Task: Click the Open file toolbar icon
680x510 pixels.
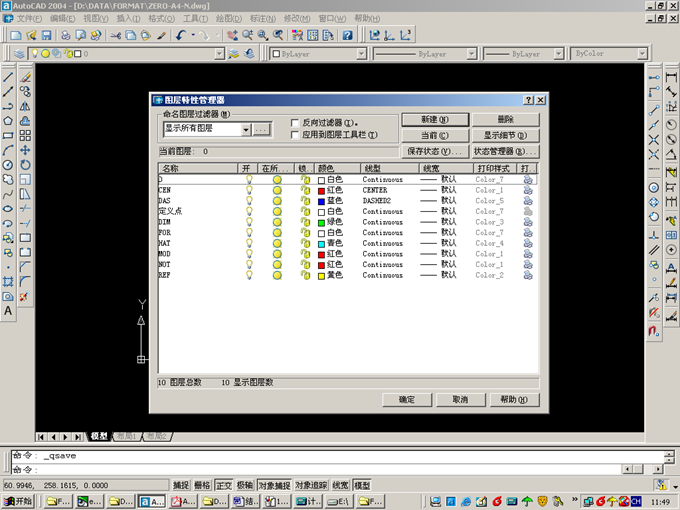Action: [x=31, y=35]
